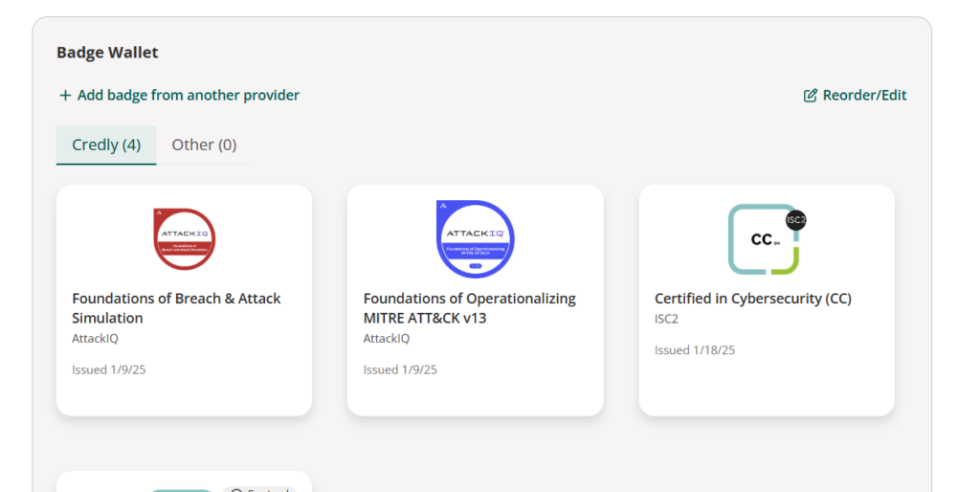Click ISC2 issuer under Certified in Cybersecurity

666,319
